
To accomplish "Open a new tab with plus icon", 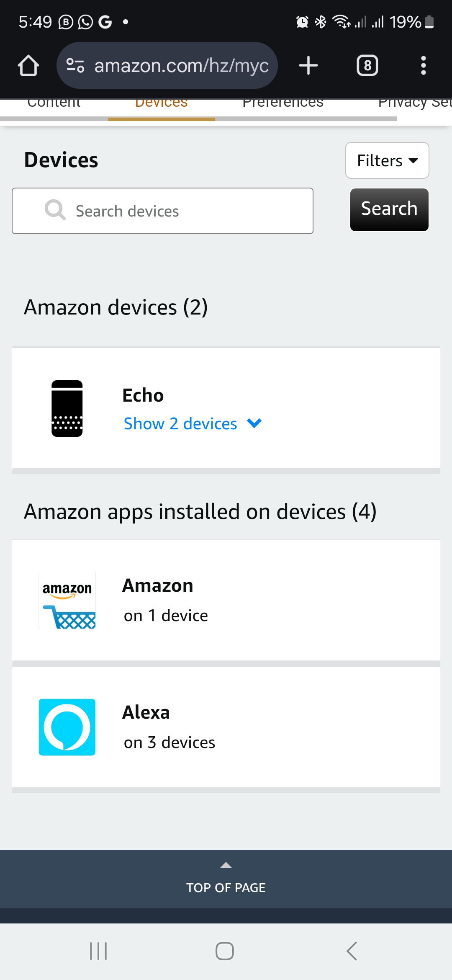I will tap(308, 66).
